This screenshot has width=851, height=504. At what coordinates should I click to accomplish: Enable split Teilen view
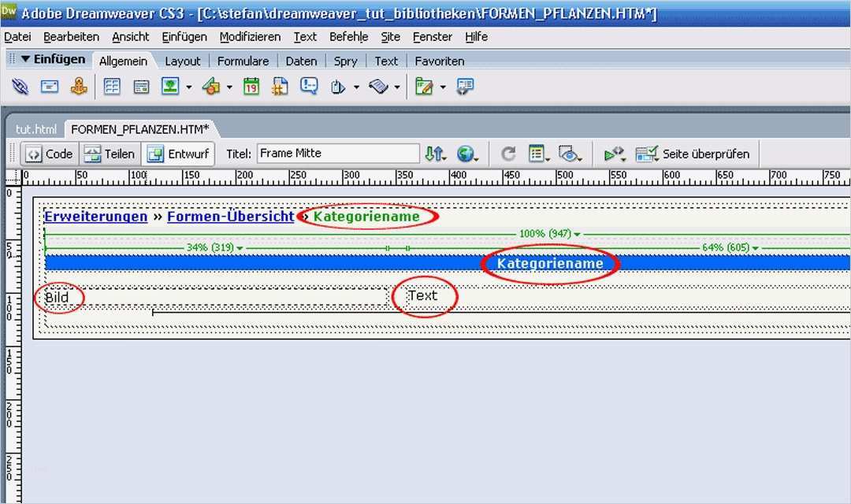tap(110, 154)
